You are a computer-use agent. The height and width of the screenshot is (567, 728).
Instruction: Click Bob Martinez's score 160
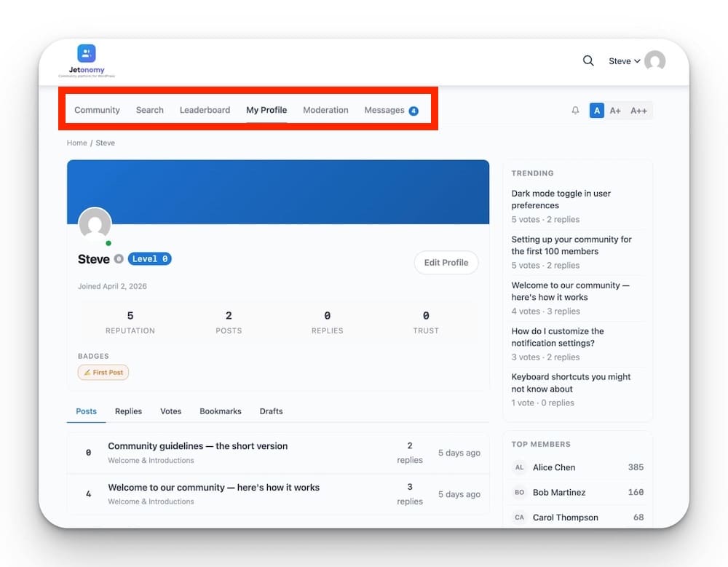(636, 492)
